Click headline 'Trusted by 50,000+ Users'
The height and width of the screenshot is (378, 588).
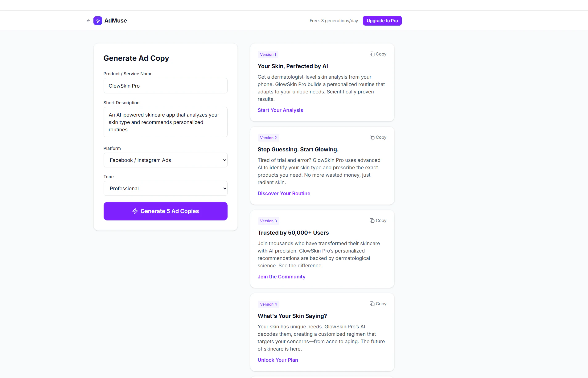[293, 233]
